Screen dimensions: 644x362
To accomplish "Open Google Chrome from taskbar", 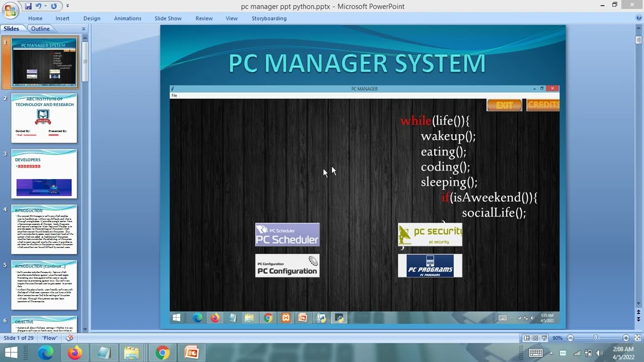I will (x=163, y=353).
